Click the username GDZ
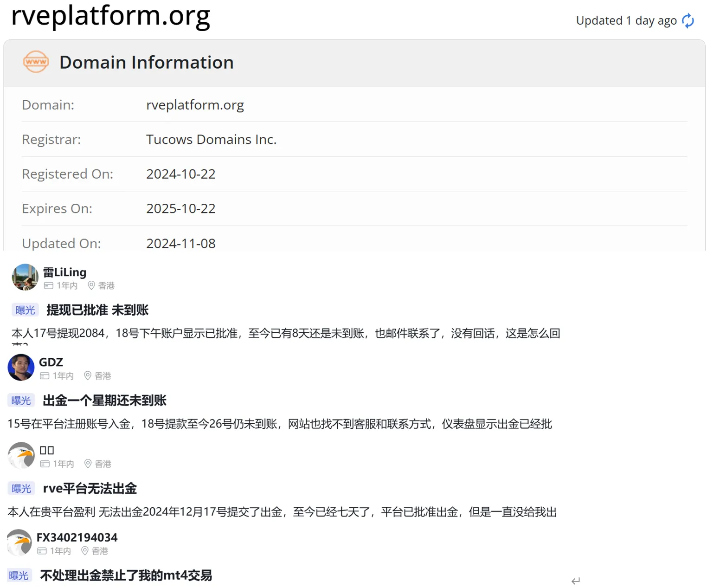 51,362
